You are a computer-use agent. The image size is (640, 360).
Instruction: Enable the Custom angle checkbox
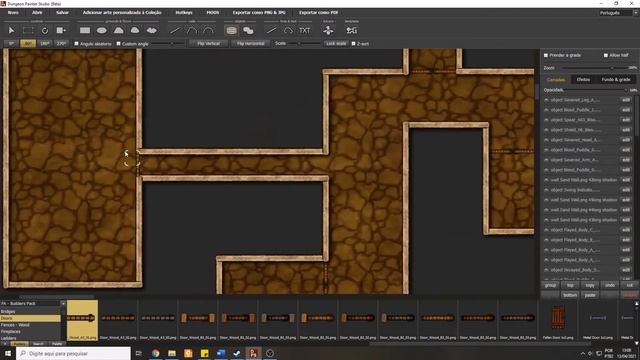pos(118,44)
